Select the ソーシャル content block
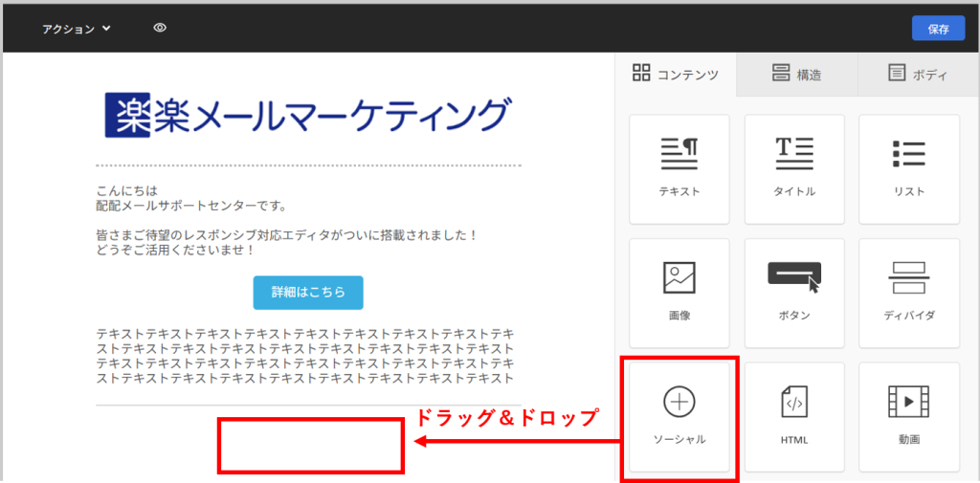This screenshot has height=483, width=980. tap(679, 417)
